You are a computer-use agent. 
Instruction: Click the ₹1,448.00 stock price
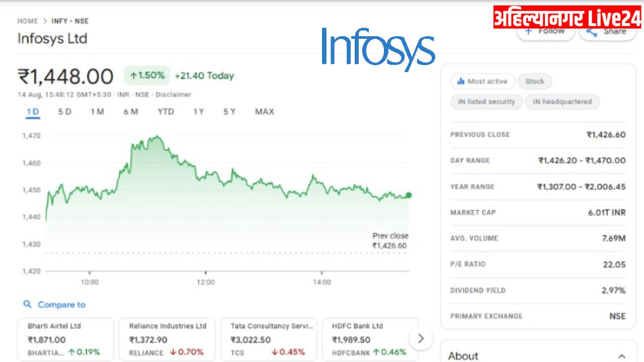coord(66,77)
